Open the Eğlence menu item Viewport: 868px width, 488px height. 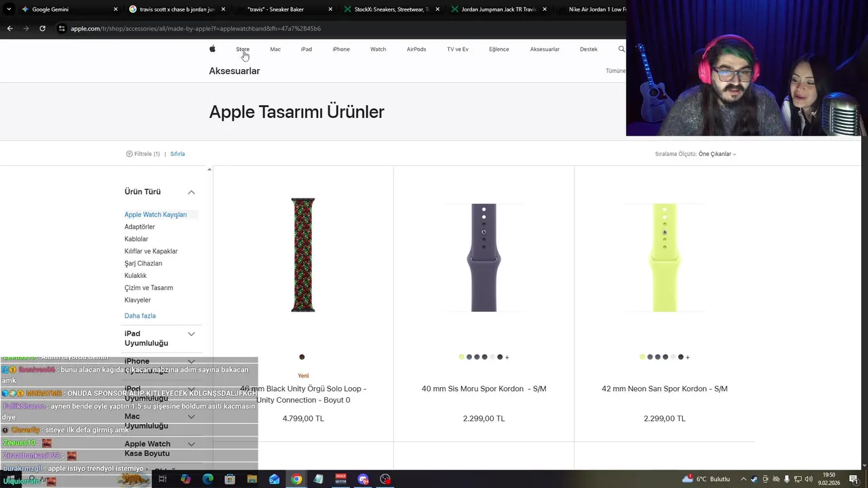pyautogui.click(x=499, y=49)
